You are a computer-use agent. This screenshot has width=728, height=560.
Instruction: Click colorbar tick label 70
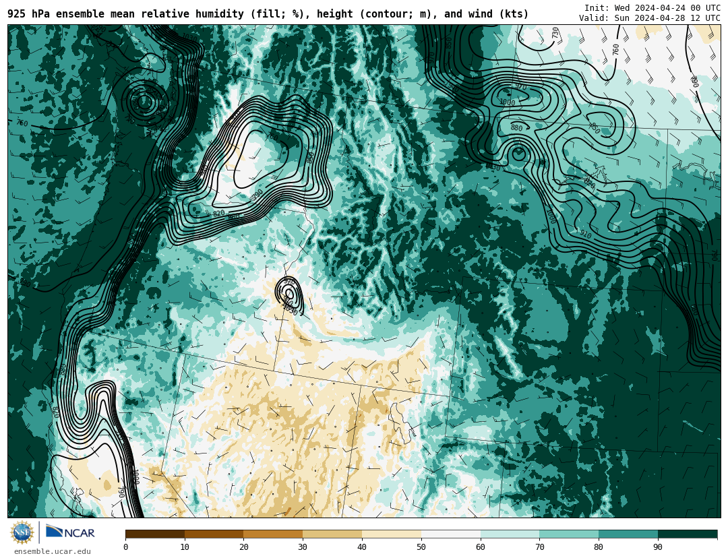(539, 547)
